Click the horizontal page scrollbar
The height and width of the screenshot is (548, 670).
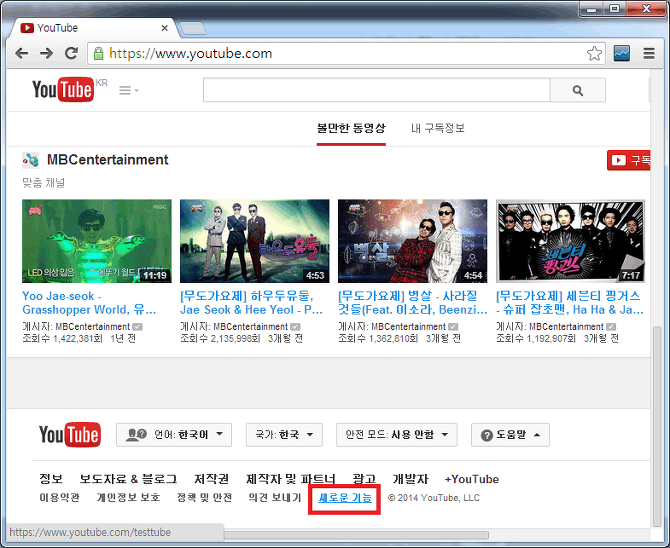pyautogui.click(x=356, y=535)
